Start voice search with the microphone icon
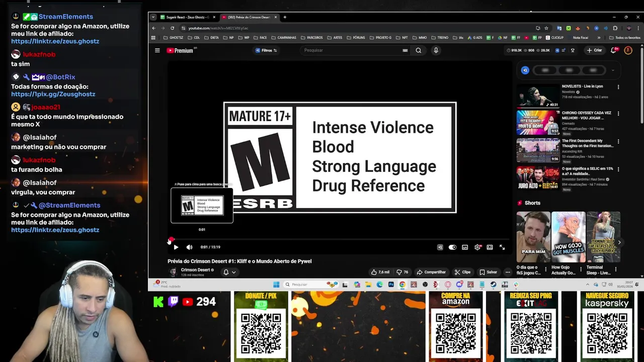This screenshot has width=644, height=362. [436, 50]
